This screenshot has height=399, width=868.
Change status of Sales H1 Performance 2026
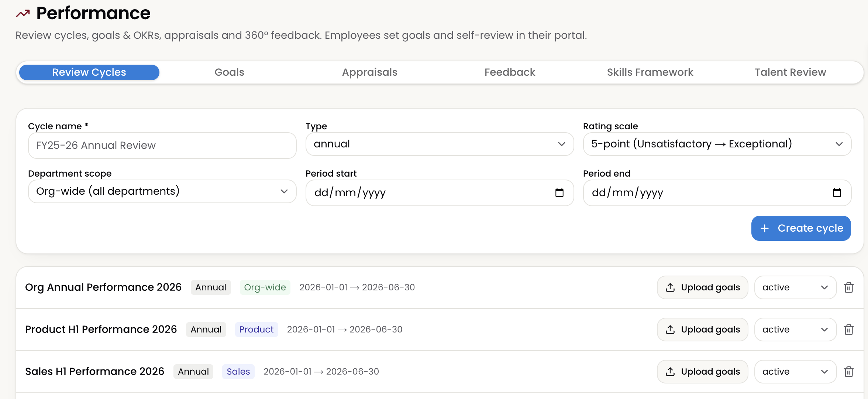click(x=796, y=372)
